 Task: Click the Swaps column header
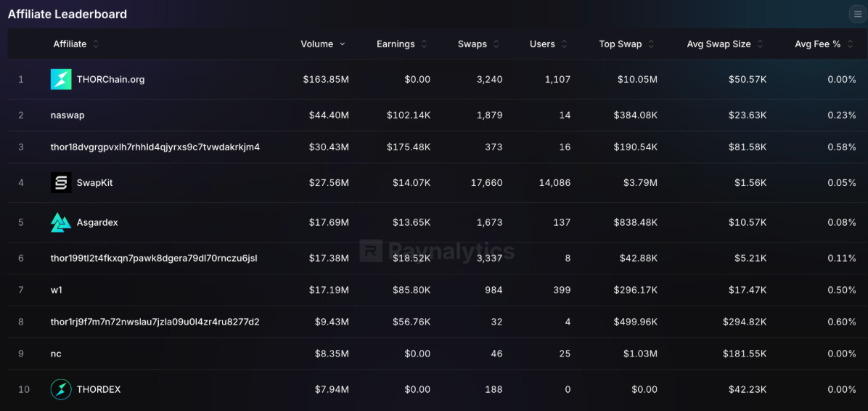(x=472, y=44)
